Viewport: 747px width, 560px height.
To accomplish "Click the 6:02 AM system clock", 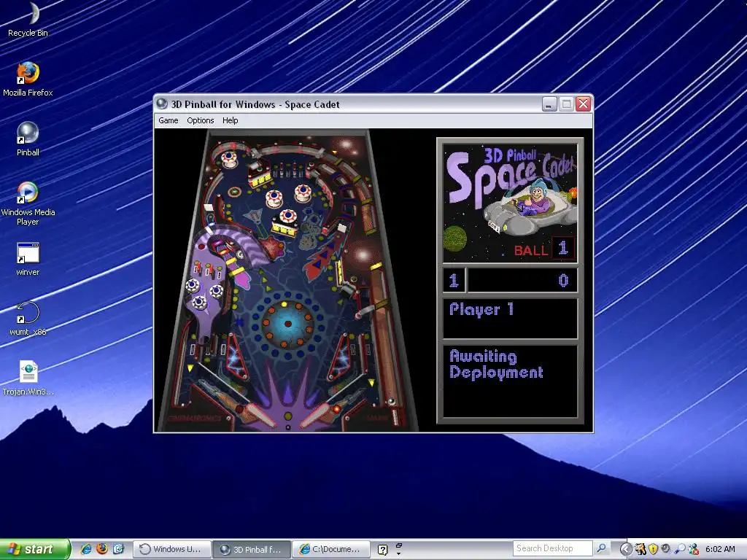I will (x=720, y=549).
